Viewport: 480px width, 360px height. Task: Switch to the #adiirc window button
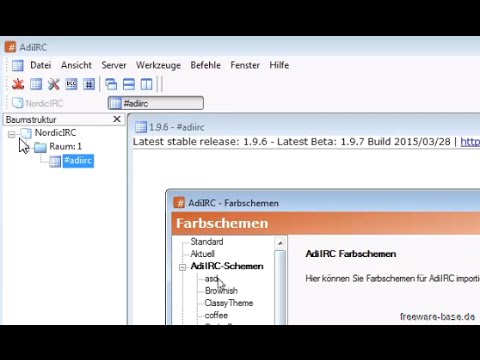click(x=156, y=103)
